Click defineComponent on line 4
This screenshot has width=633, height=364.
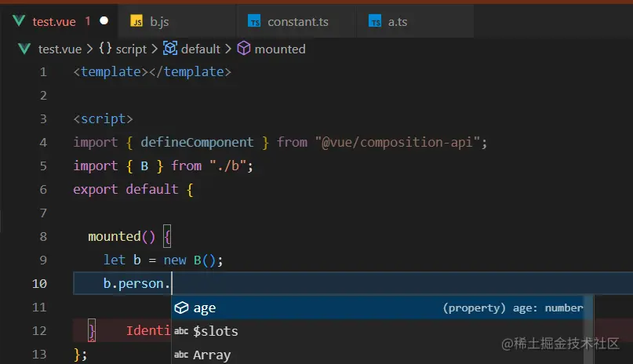click(197, 142)
